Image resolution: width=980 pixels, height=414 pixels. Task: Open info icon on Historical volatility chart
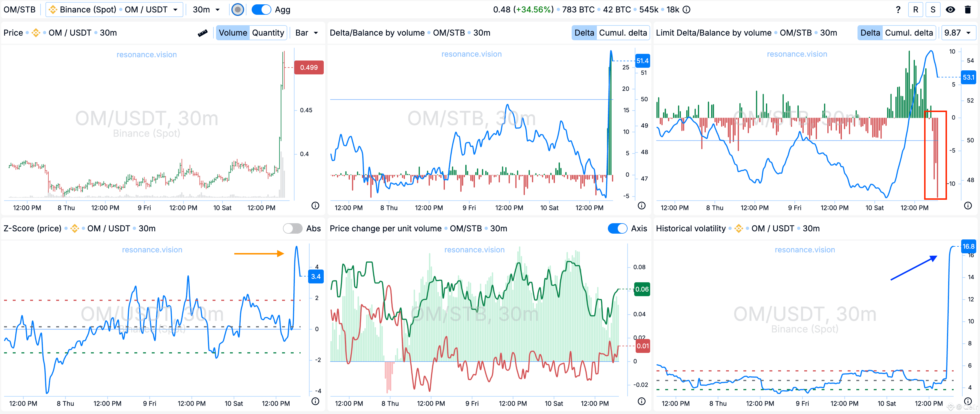click(968, 402)
